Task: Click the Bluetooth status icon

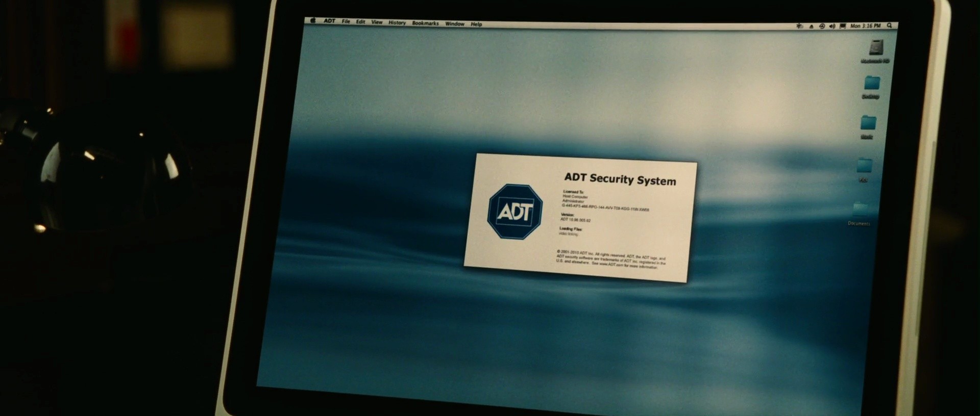Action: [800, 26]
